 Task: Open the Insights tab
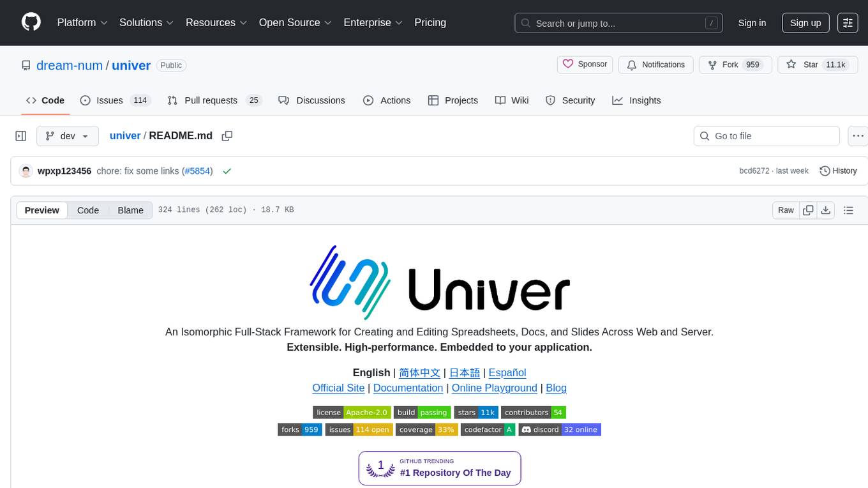[x=636, y=100]
